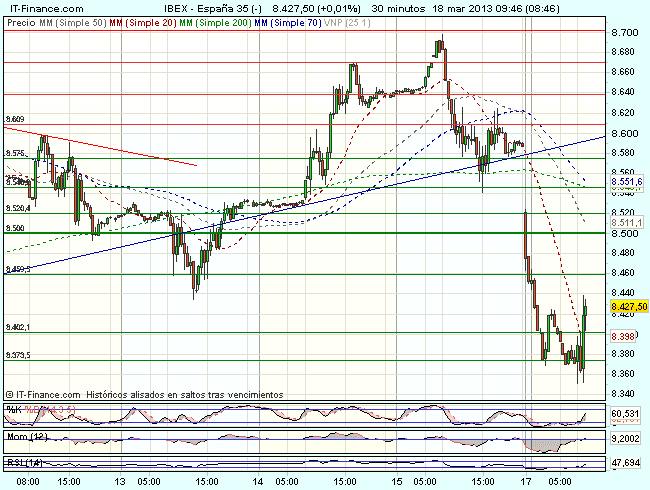This screenshot has width=650, height=490.
Task: Click the blue 8.551,6 price tag
Action: (625, 182)
